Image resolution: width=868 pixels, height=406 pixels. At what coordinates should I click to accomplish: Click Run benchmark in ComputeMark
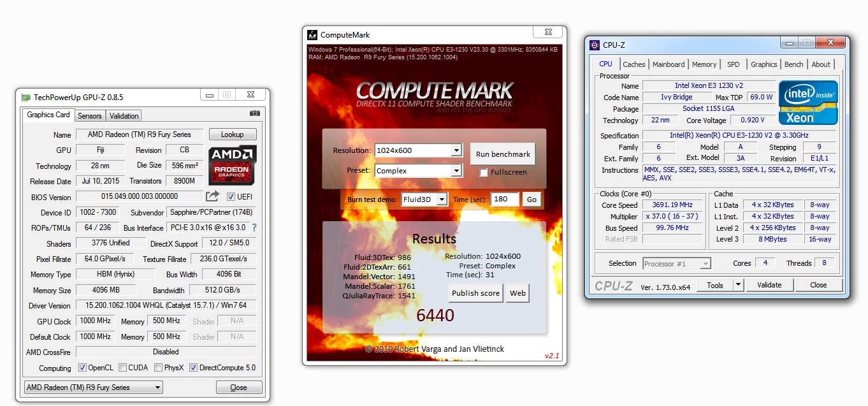(x=503, y=154)
